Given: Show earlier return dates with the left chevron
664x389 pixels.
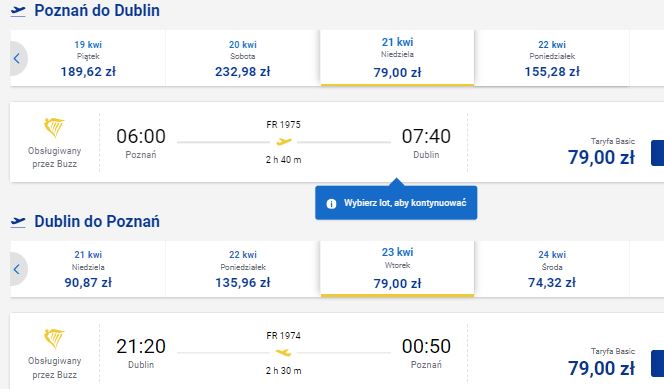Looking at the screenshot, I should [x=17, y=269].
